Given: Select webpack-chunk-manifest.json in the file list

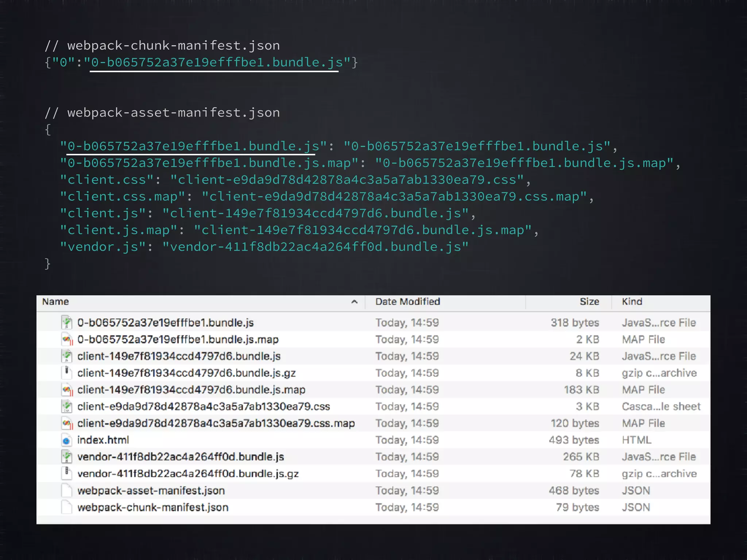Looking at the screenshot, I should (153, 507).
